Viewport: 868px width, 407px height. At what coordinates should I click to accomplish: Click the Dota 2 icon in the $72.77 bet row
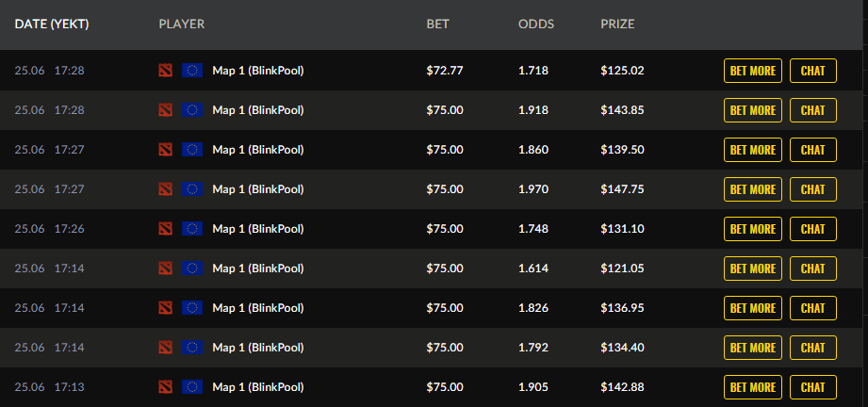tap(166, 71)
